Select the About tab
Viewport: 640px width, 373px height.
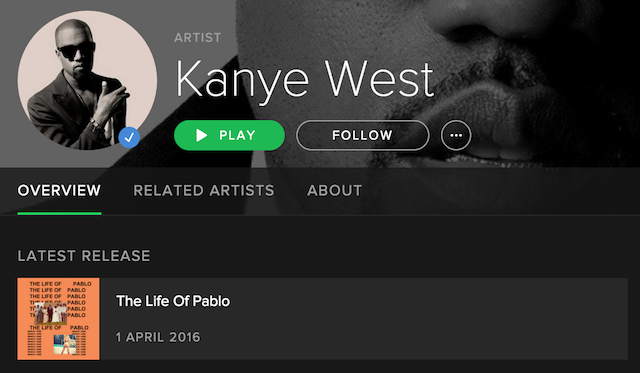[x=334, y=191]
